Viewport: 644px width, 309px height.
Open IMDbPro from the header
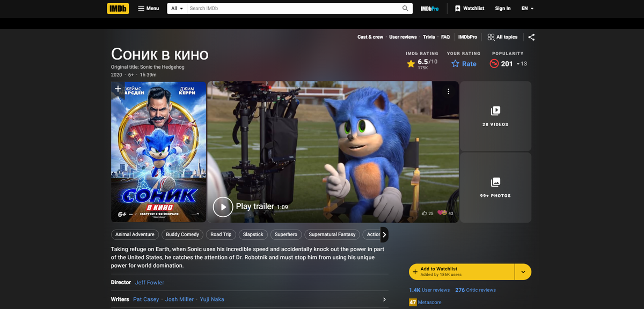[x=429, y=9]
